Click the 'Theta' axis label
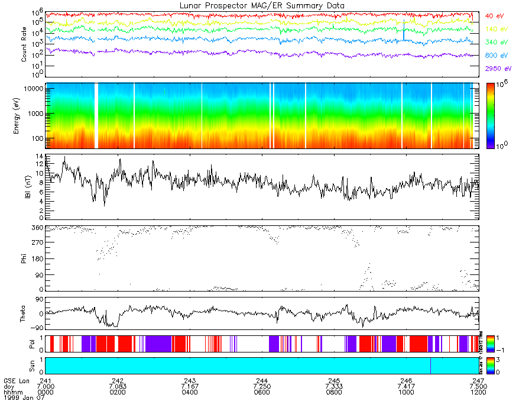532x414 pixels. click(x=22, y=314)
